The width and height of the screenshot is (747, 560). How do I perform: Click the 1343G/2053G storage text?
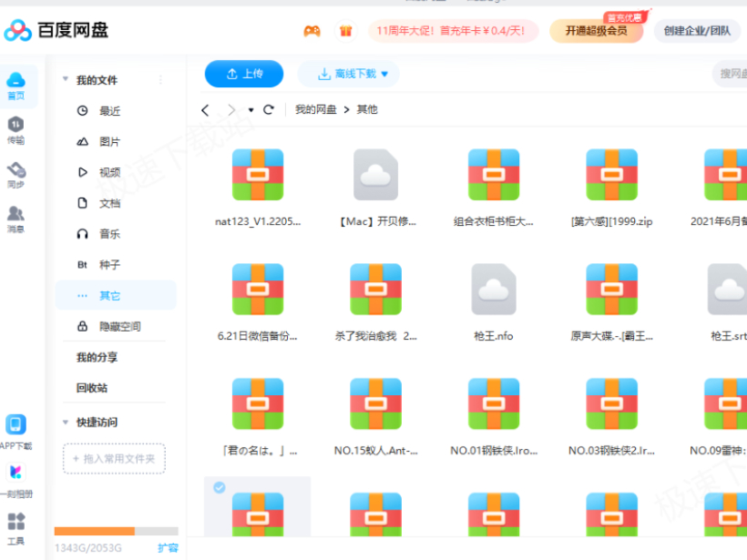click(x=88, y=548)
